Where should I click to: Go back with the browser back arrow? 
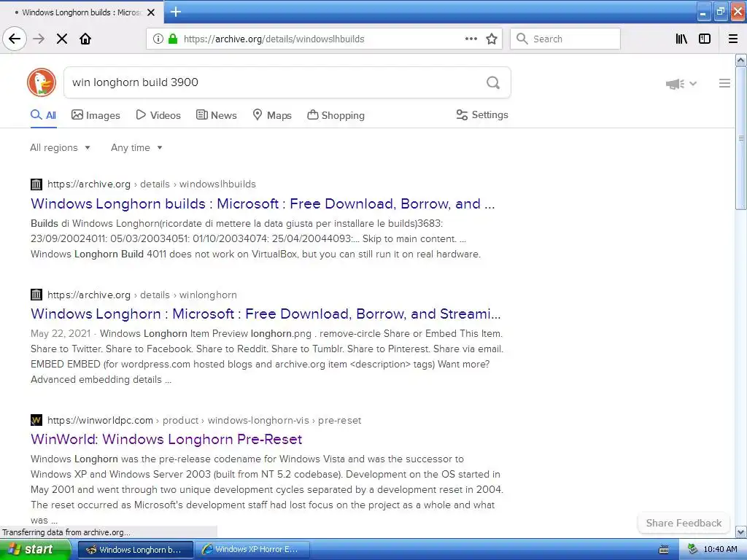15,39
